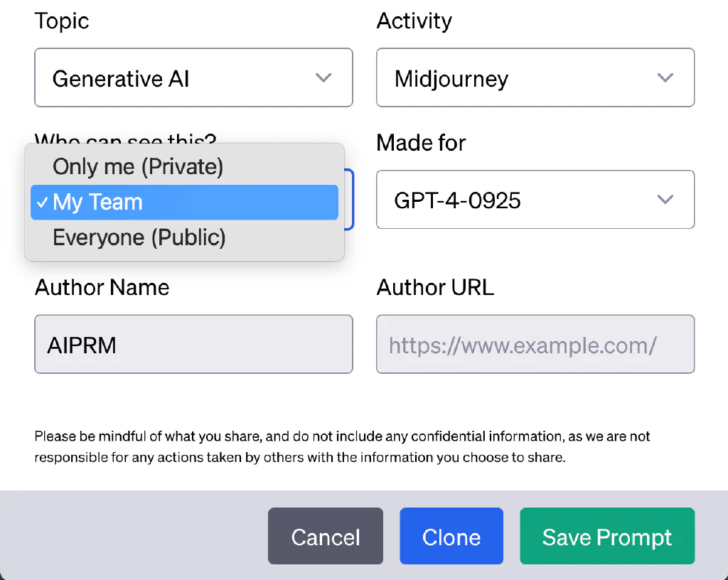Select Everyone (Public) visibility option
The width and height of the screenshot is (728, 580).
(139, 237)
